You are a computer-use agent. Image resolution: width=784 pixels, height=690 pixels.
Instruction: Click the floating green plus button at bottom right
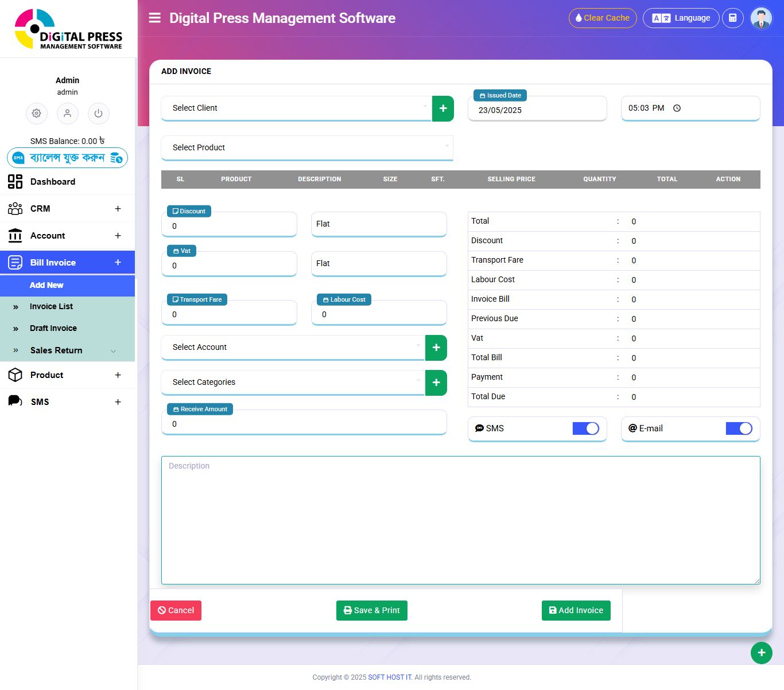761,653
